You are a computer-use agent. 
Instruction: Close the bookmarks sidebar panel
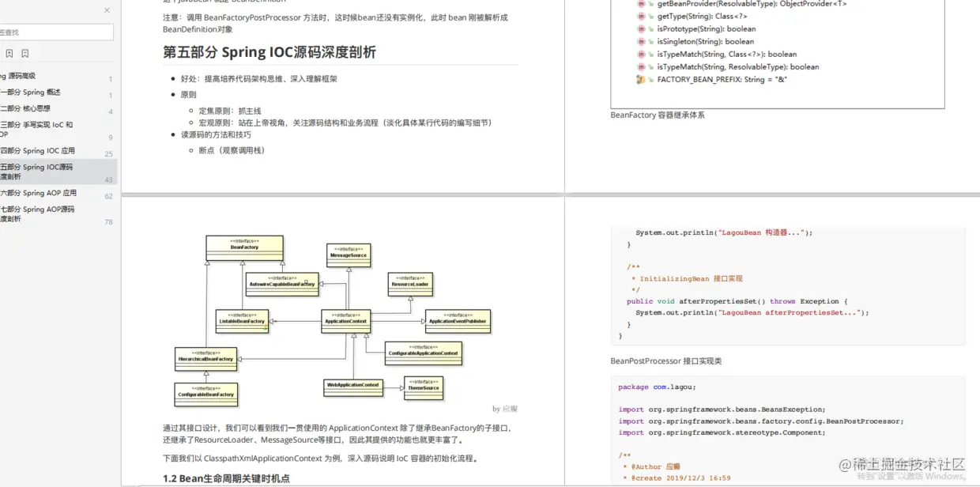pyautogui.click(x=107, y=10)
